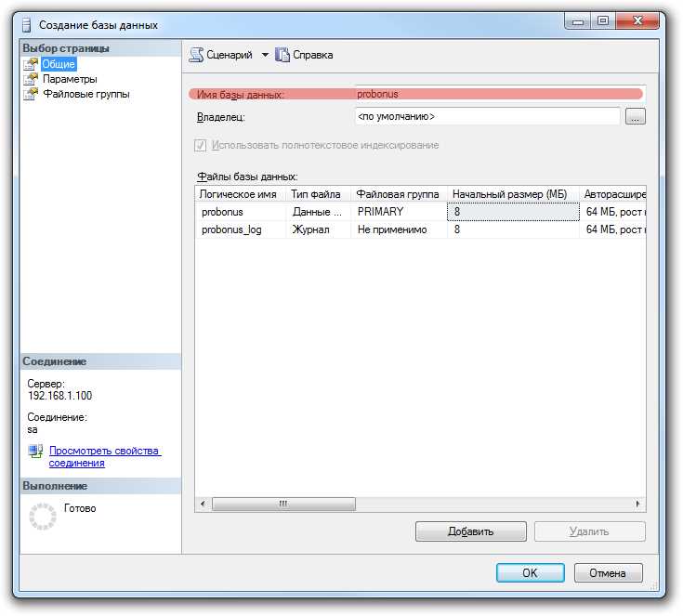Screen dimensions: 683x616
Task: Close the Создание базы данных dialog
Action: 637,21
